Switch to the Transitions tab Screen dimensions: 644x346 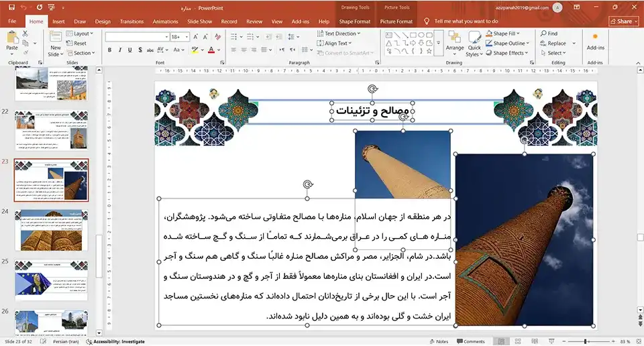pos(131,21)
